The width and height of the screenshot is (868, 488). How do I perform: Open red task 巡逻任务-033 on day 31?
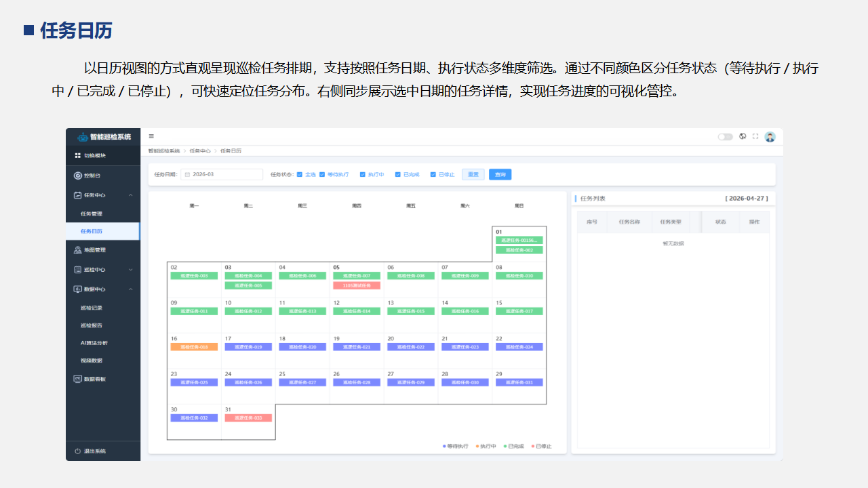248,418
